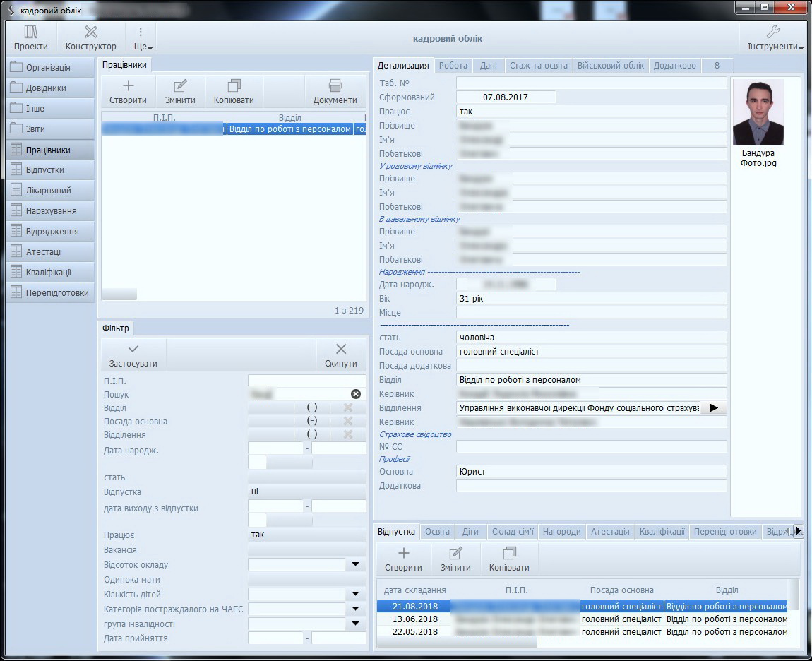Click Змінити in the Працівники toolbar

pos(180,91)
